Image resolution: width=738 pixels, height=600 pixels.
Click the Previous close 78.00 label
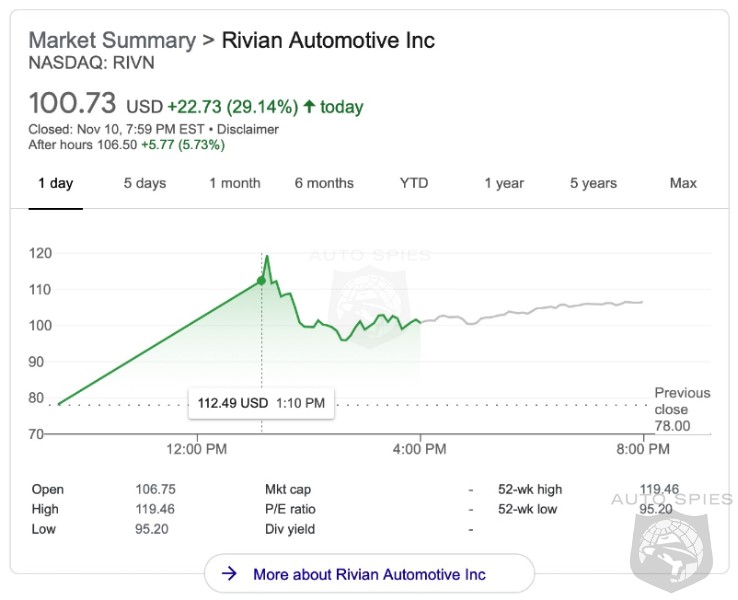pos(681,409)
